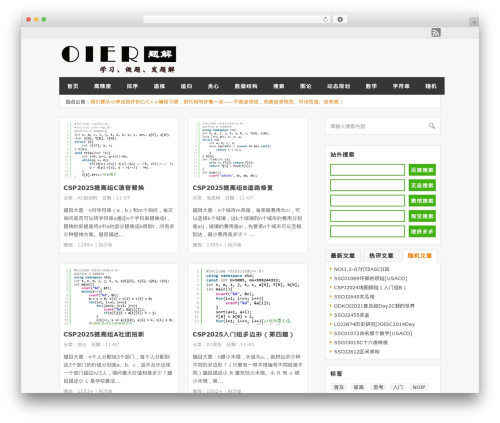Image resolution: width=500 pixels, height=423 pixels.
Task: Focus the input beside 搜拼多多
Action: 367,231
